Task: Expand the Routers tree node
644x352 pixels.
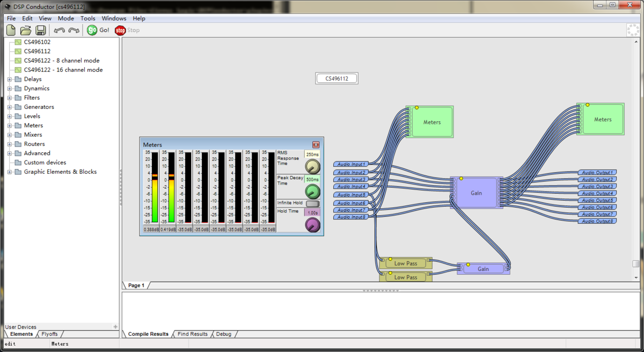Action: (9, 144)
